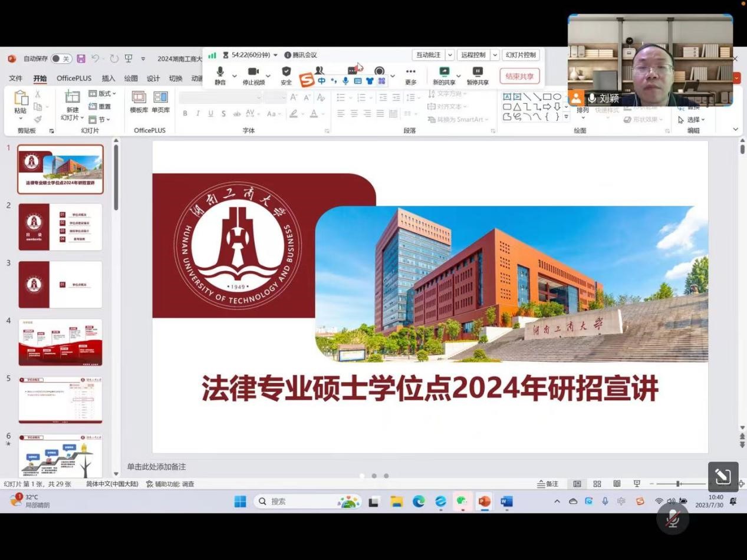Toggle the 自动保存 autosave switch
Screen dimensions: 747x560
61,59
